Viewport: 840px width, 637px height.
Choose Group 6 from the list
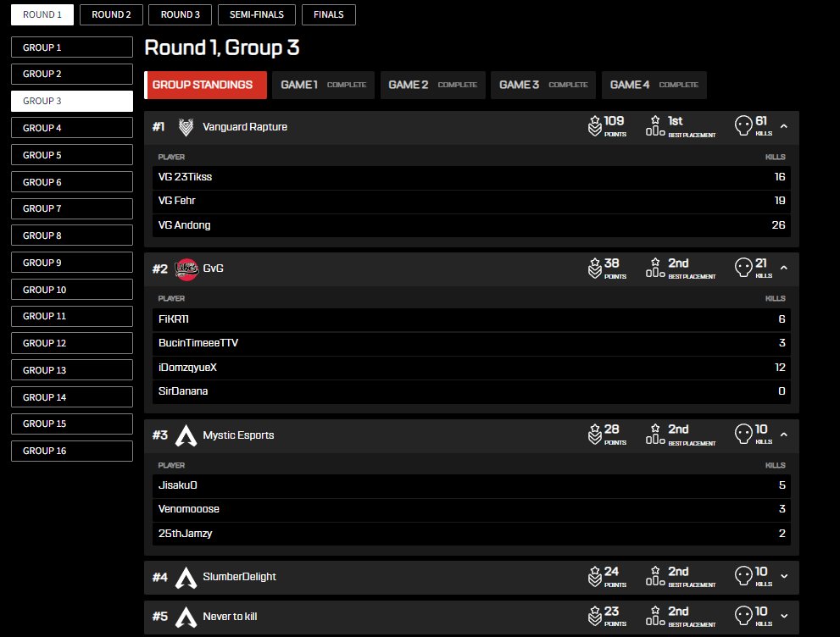coord(72,182)
